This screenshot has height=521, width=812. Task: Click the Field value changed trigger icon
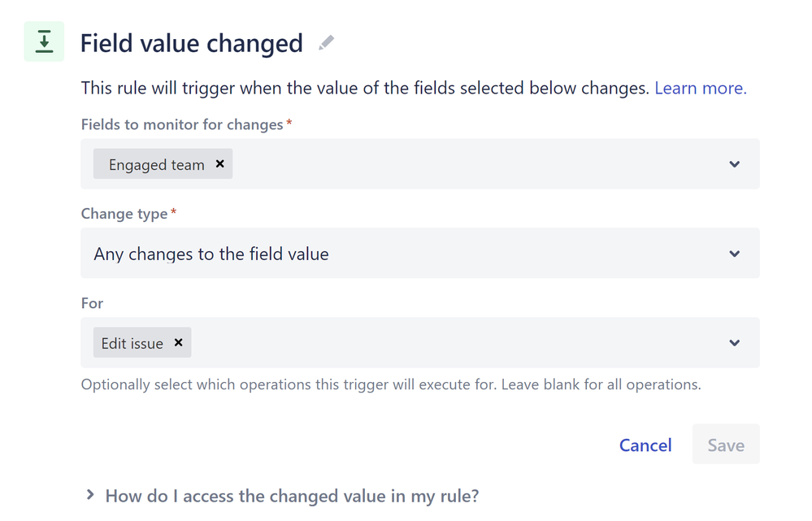coord(43,41)
